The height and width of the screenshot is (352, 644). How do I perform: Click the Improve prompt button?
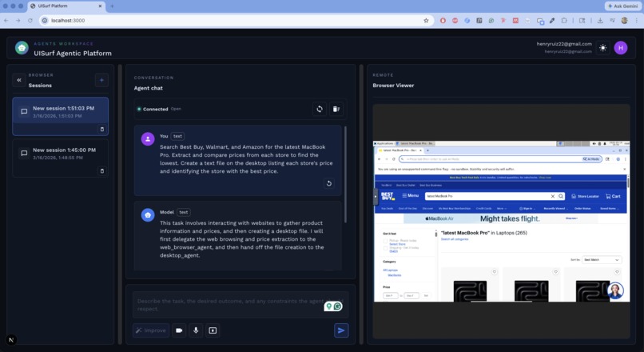[151, 330]
